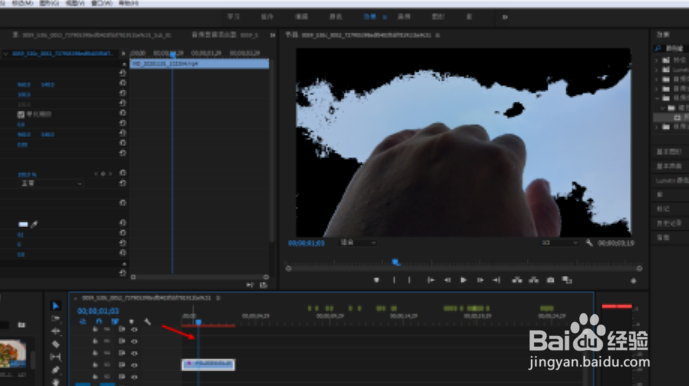Select the Slip tool

55,357
